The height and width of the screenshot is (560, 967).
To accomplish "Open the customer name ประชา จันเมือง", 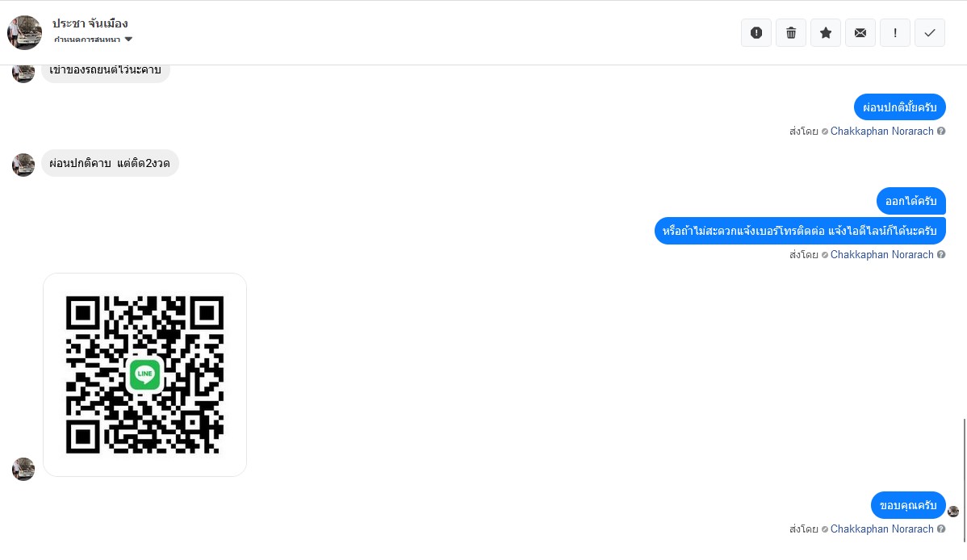I will 90,23.
